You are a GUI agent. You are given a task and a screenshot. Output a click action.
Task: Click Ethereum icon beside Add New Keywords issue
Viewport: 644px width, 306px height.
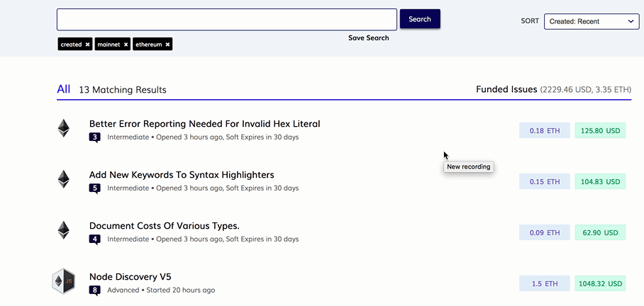[64, 179]
